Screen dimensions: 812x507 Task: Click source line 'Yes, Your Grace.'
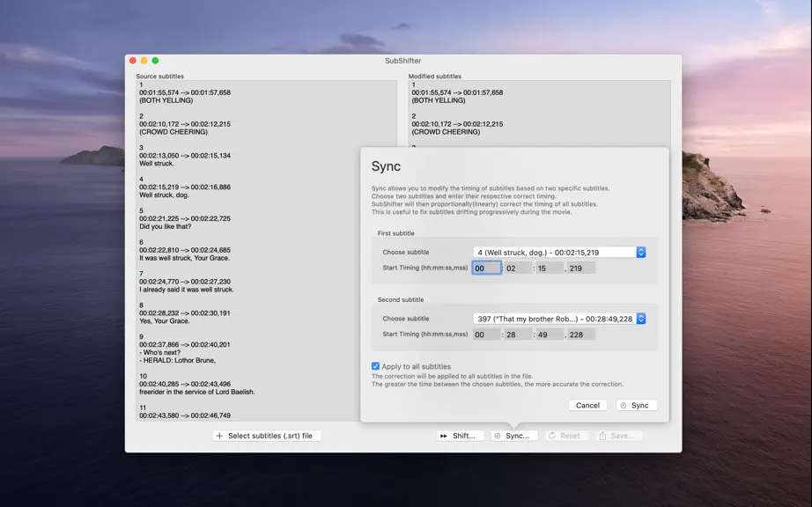[x=165, y=321]
